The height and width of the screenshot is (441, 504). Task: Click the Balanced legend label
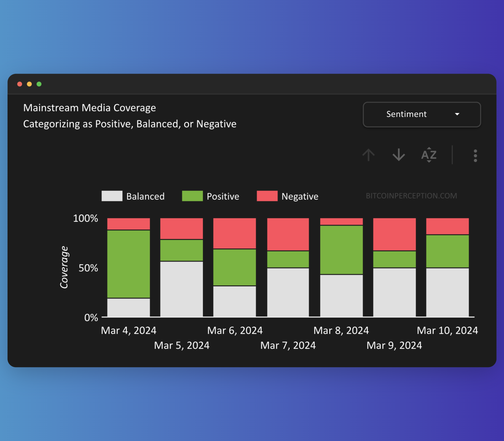tap(145, 196)
